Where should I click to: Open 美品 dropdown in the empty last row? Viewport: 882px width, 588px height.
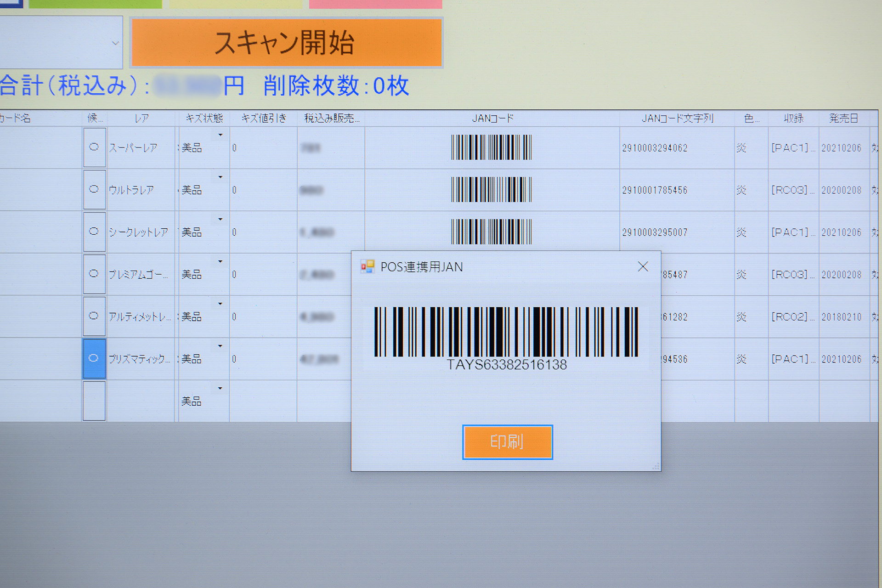coord(220,389)
